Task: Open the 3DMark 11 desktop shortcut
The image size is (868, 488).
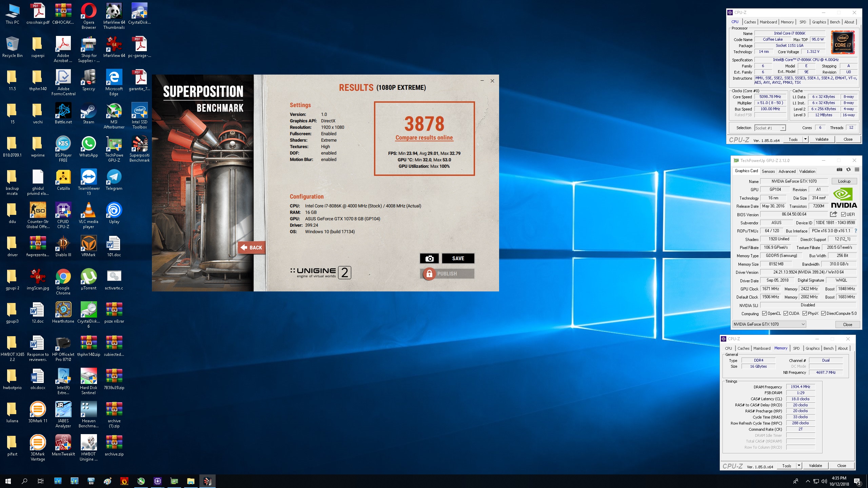Action: click(x=38, y=412)
